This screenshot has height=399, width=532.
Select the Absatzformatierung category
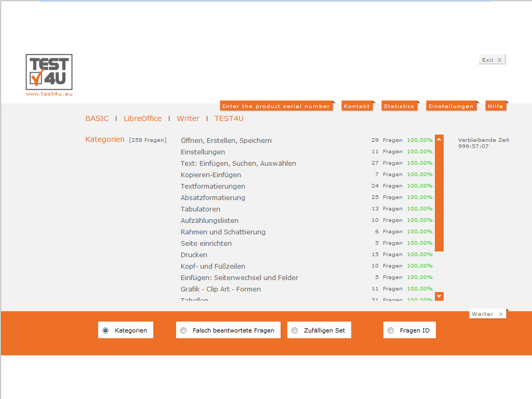click(x=212, y=198)
